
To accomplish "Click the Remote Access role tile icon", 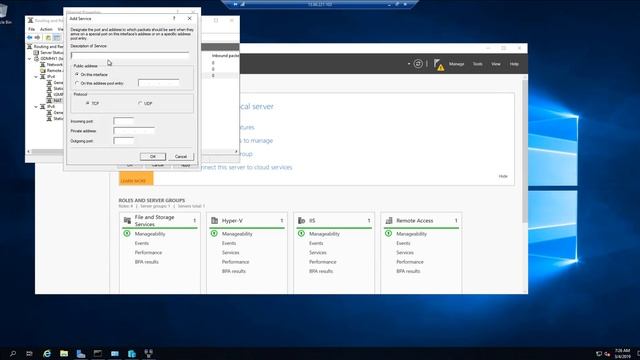I will (x=389, y=220).
